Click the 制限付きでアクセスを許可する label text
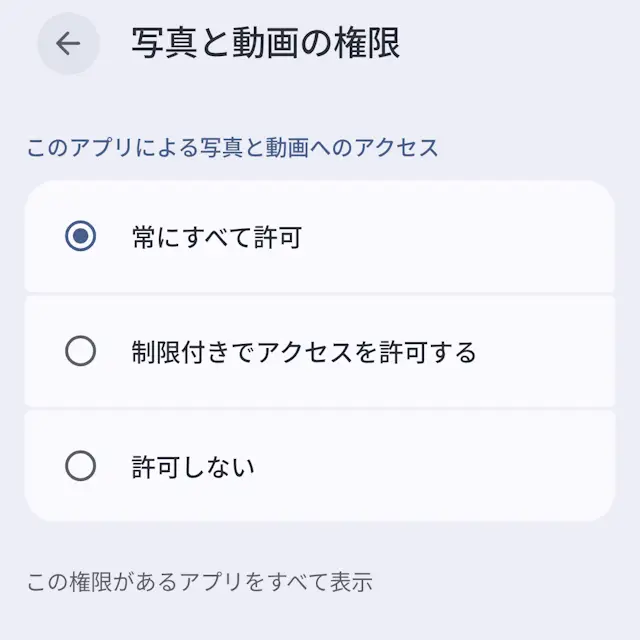Screen dimensions: 640x640 (303, 352)
